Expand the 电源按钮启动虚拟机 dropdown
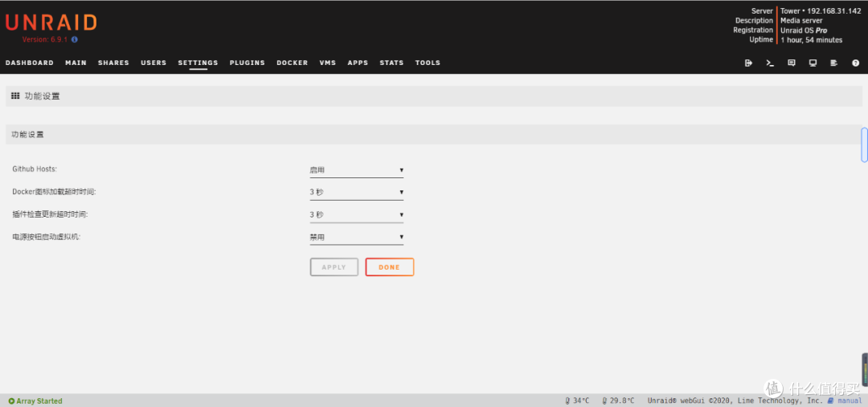This screenshot has height=407, width=868. pos(356,238)
